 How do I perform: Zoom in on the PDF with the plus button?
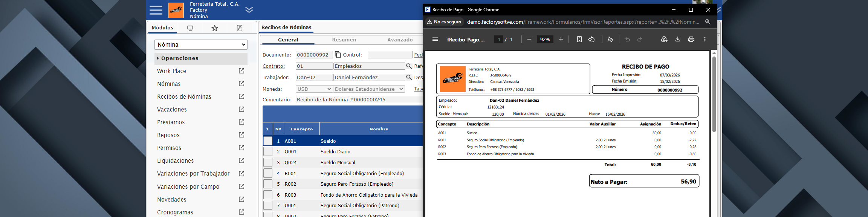pos(561,40)
